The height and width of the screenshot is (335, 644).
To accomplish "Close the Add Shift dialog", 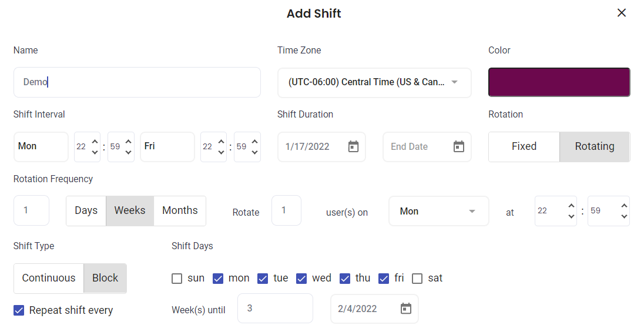I will [x=622, y=13].
